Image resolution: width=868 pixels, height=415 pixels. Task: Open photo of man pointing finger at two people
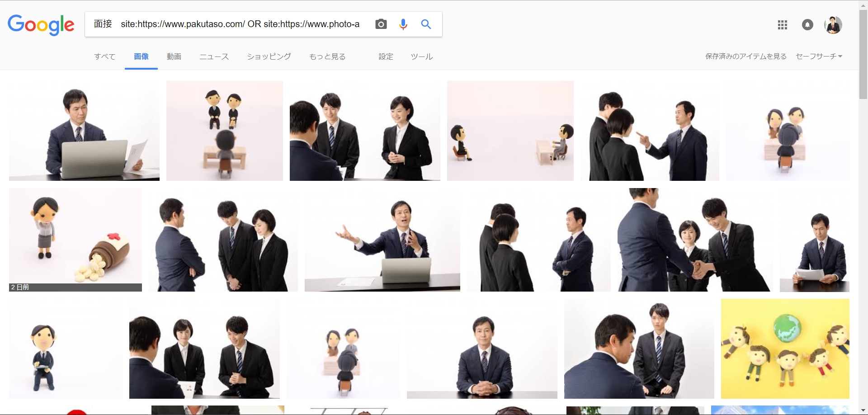[x=650, y=131]
